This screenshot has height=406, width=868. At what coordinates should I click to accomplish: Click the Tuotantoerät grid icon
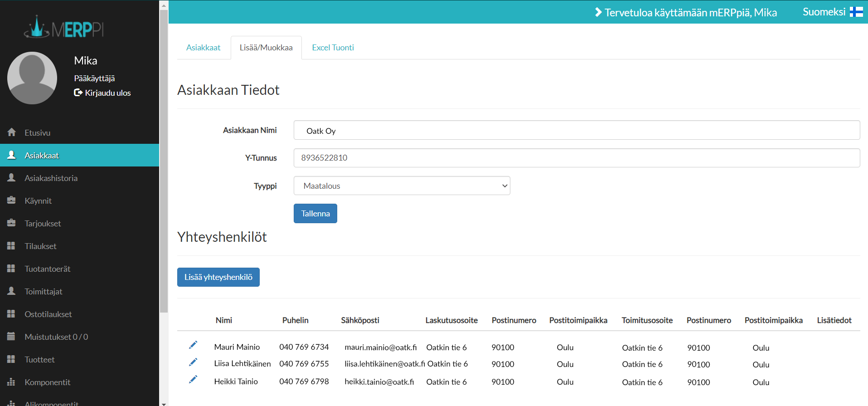coord(11,269)
